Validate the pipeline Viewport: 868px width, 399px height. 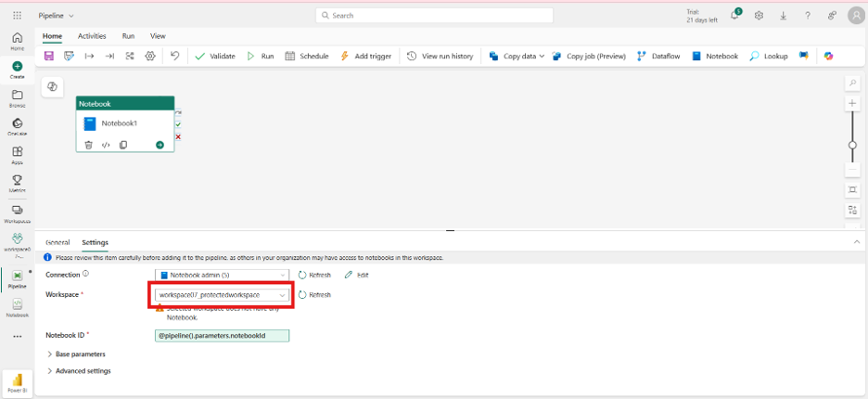tap(215, 56)
